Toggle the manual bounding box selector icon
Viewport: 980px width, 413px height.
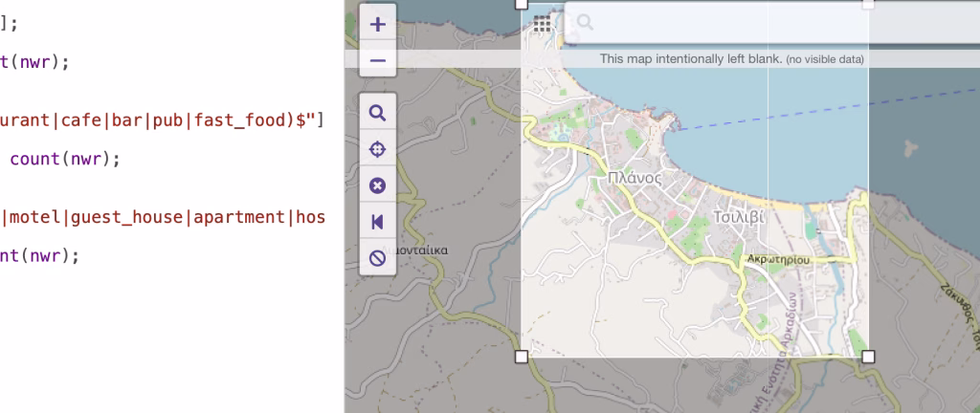pyautogui.click(x=377, y=185)
